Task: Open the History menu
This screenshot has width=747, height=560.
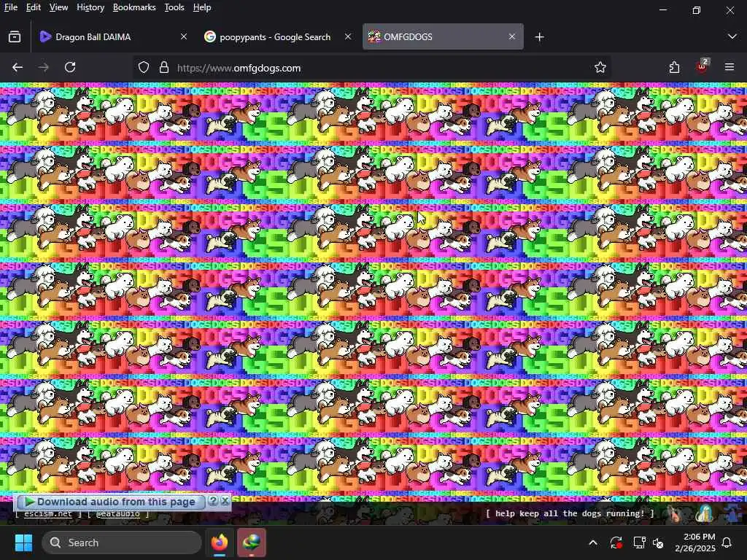Action: [90, 7]
